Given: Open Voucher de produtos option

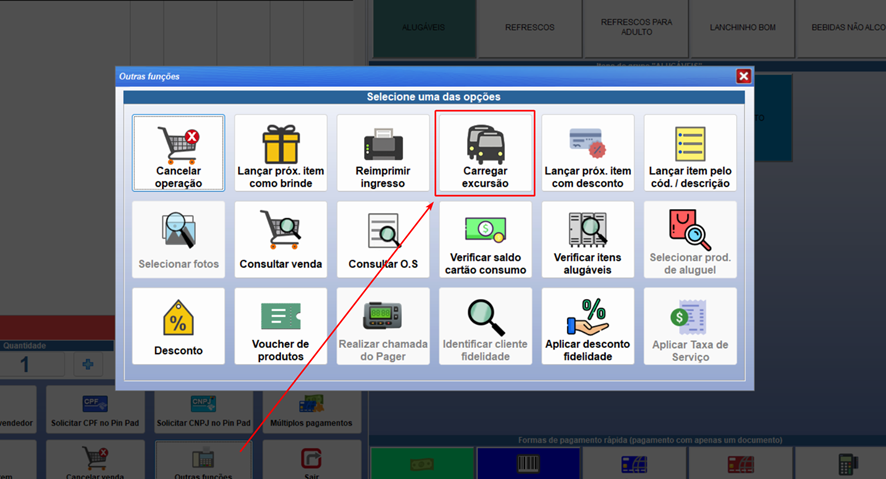Looking at the screenshot, I should pos(280,327).
